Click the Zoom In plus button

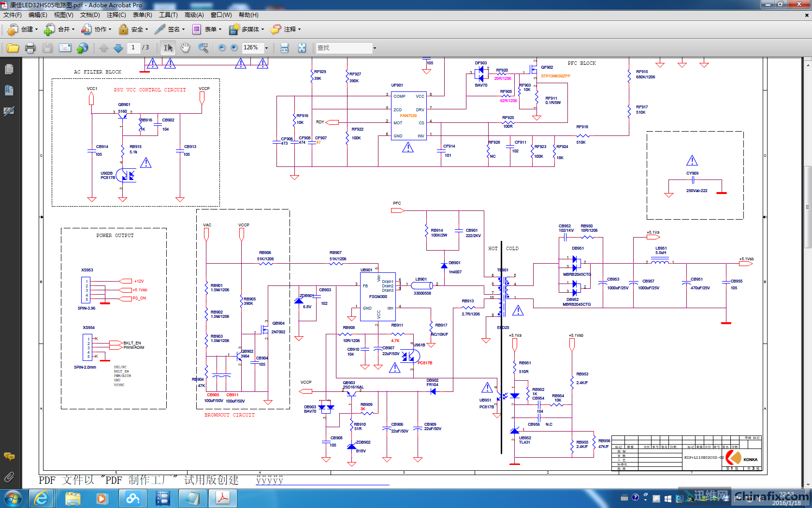(x=234, y=47)
